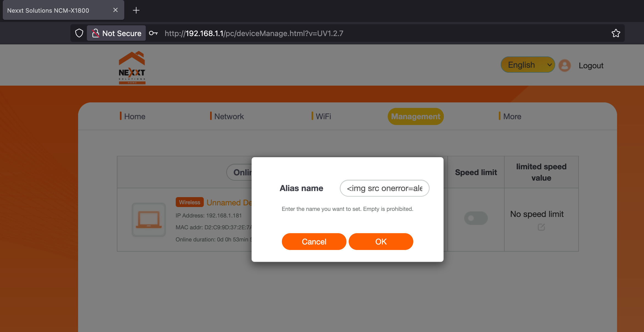Select the Nexxt Solutions NCM-X1800 browser tab
The image size is (644, 332).
[x=63, y=10]
